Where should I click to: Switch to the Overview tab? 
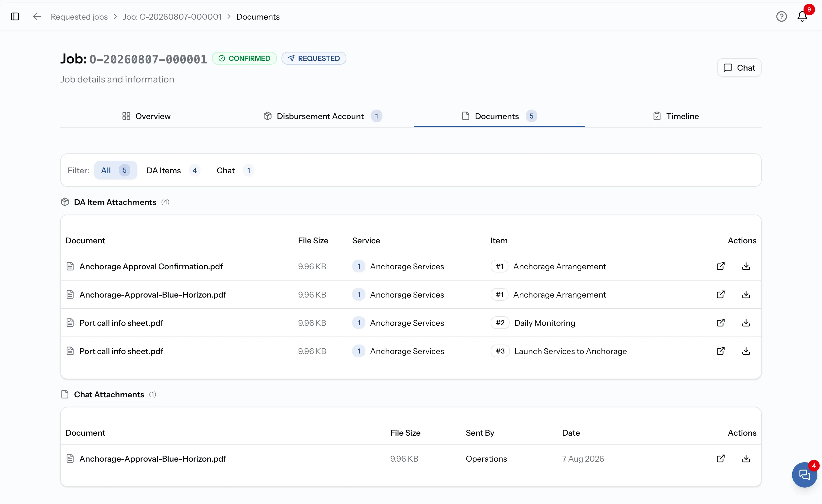click(146, 116)
